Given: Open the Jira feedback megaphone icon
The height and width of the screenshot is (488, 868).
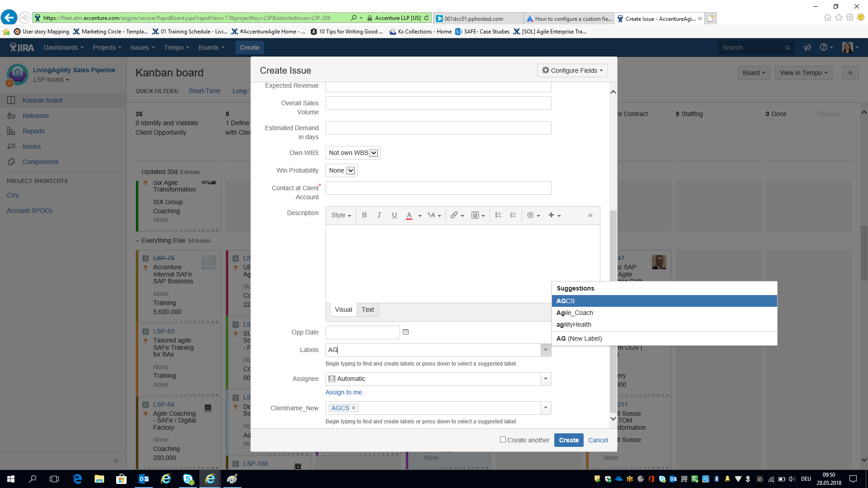Looking at the screenshot, I should [807, 47].
